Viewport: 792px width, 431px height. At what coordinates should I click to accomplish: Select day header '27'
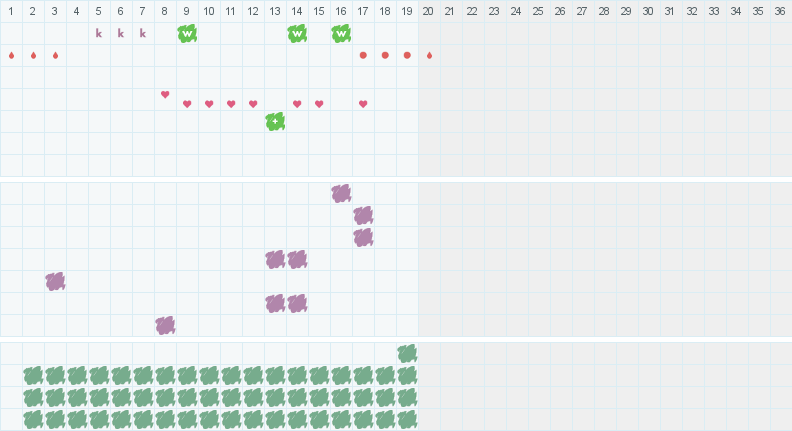pyautogui.click(x=582, y=11)
